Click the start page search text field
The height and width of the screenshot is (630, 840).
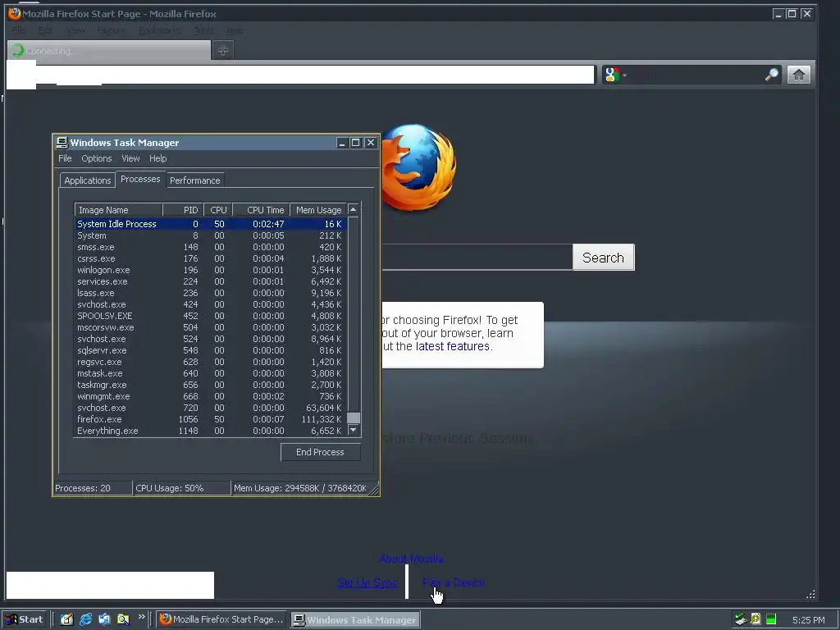coord(477,257)
